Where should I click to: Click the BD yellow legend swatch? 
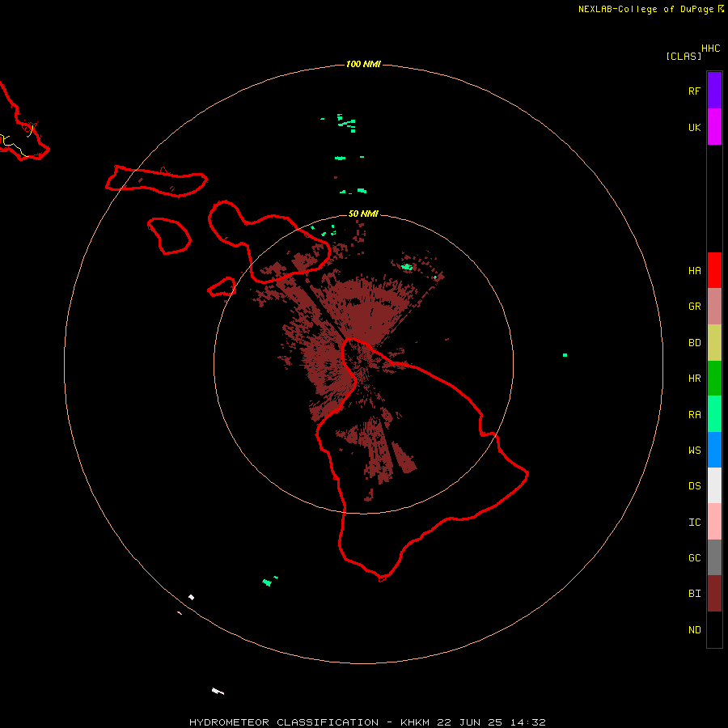point(714,342)
